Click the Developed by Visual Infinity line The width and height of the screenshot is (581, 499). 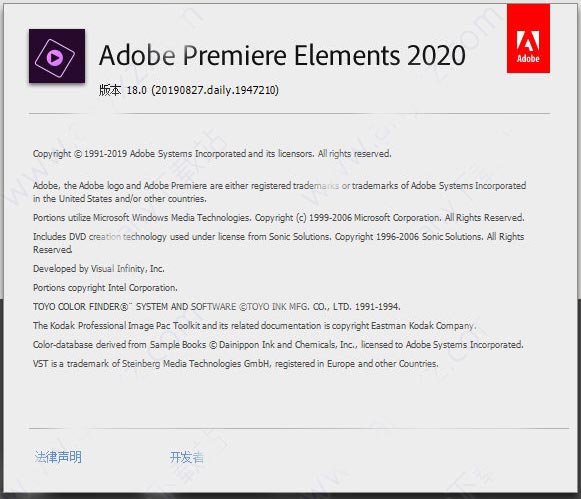(99, 269)
